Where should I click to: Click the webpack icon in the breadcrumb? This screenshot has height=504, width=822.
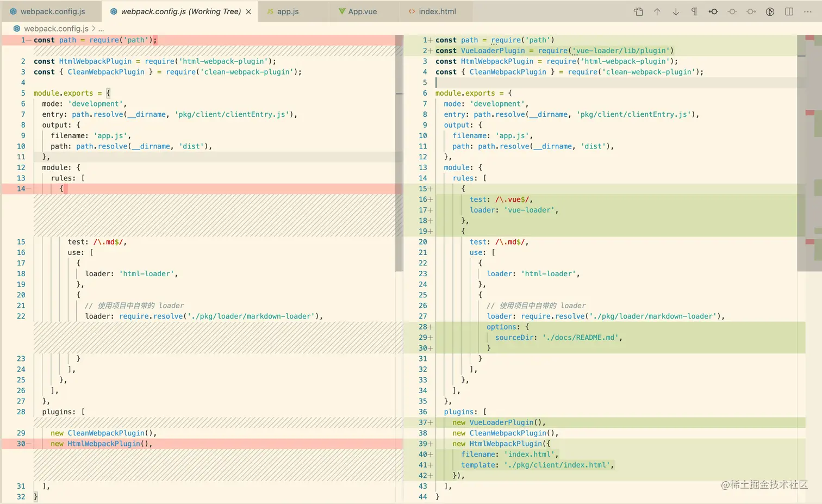tap(17, 28)
